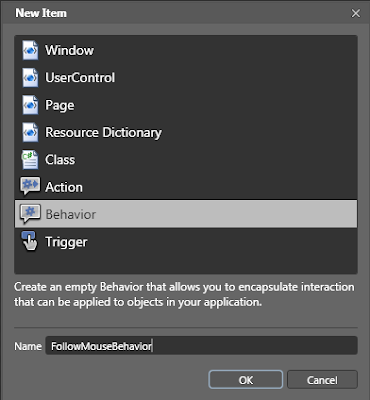This screenshot has width=370, height=400.
Task: Focus the Name text field
Action: point(201,346)
